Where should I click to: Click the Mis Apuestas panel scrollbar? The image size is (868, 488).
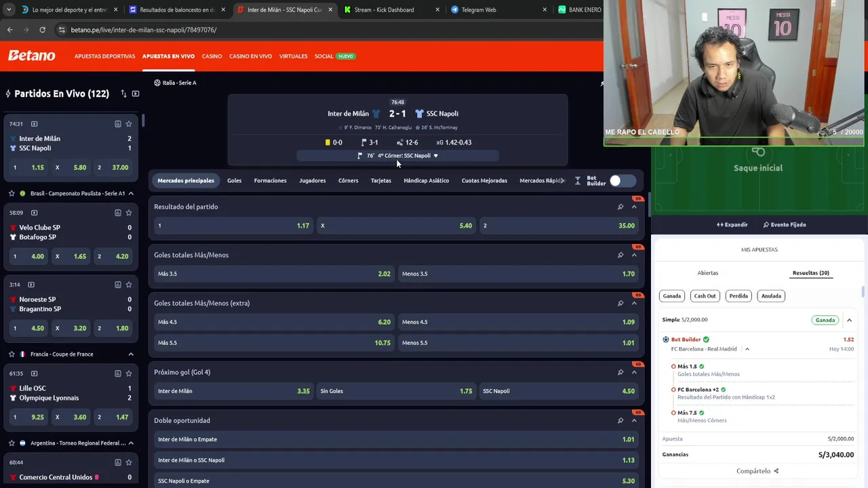coord(863,291)
